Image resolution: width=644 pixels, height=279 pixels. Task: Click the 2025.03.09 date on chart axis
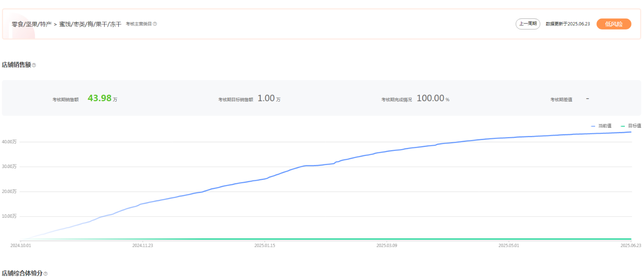pyautogui.click(x=387, y=246)
